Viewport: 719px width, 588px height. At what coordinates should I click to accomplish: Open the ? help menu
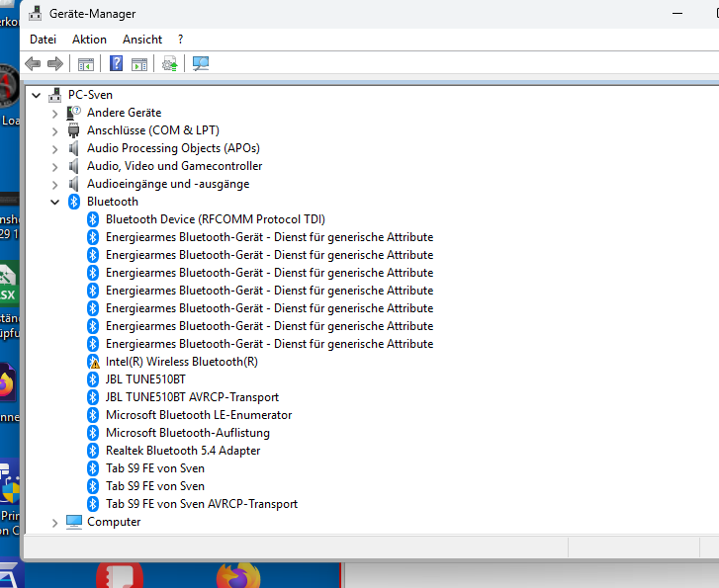coord(181,40)
